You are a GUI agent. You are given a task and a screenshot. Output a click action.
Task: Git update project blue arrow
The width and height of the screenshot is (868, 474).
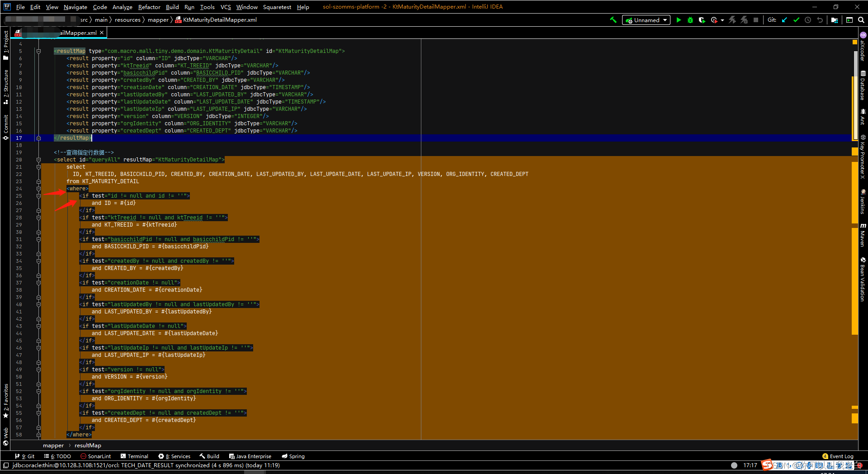coord(784,20)
